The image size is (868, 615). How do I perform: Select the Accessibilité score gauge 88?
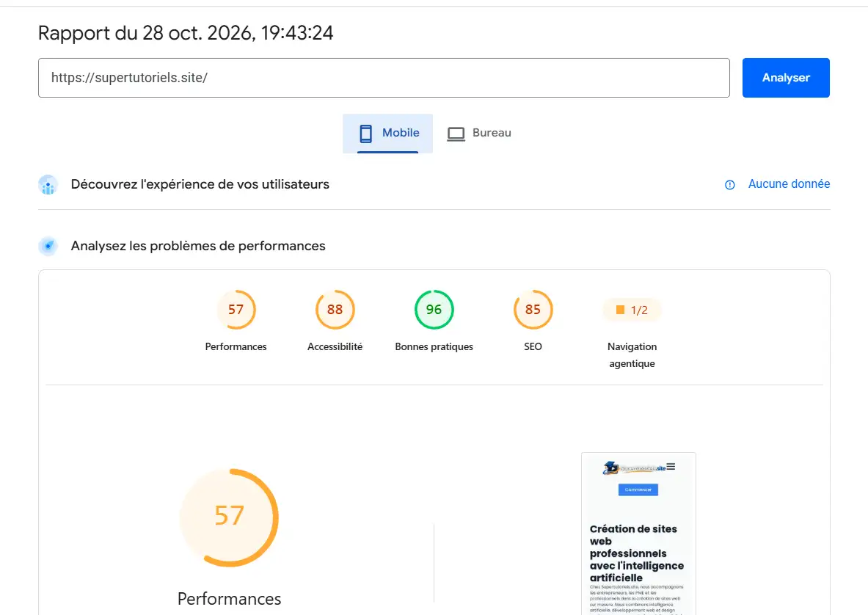coord(335,310)
